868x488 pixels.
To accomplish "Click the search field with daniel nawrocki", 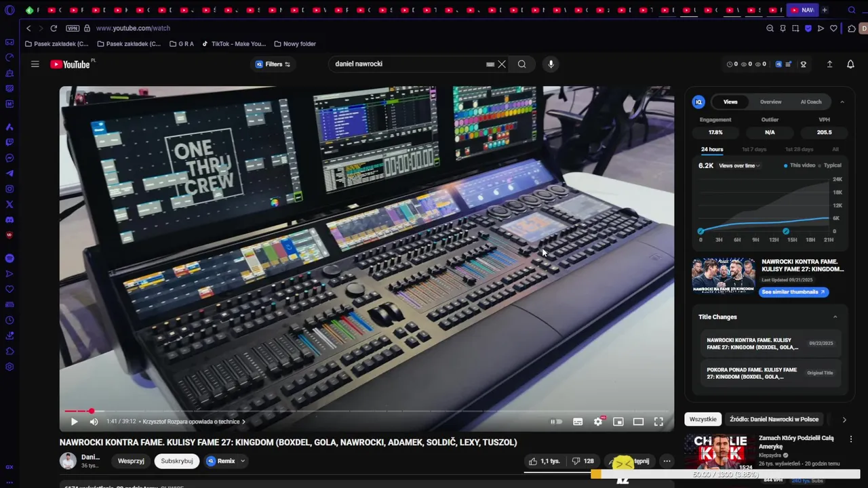I will pyautogui.click(x=407, y=64).
